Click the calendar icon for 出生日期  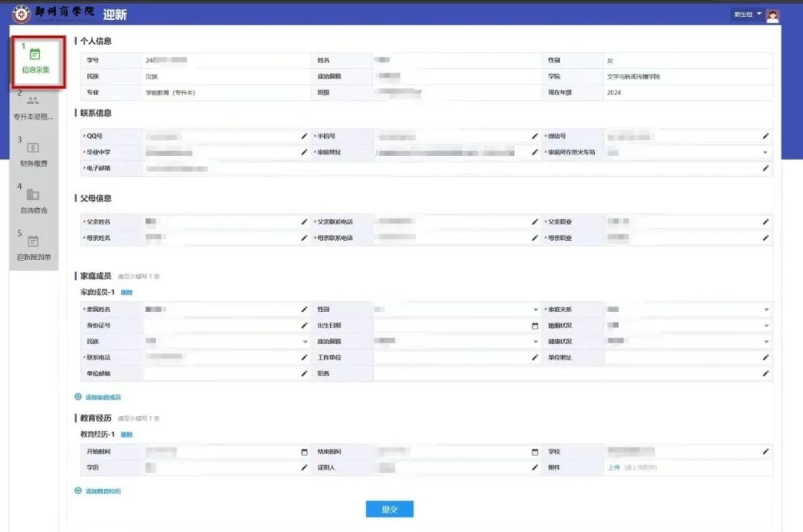click(x=534, y=325)
